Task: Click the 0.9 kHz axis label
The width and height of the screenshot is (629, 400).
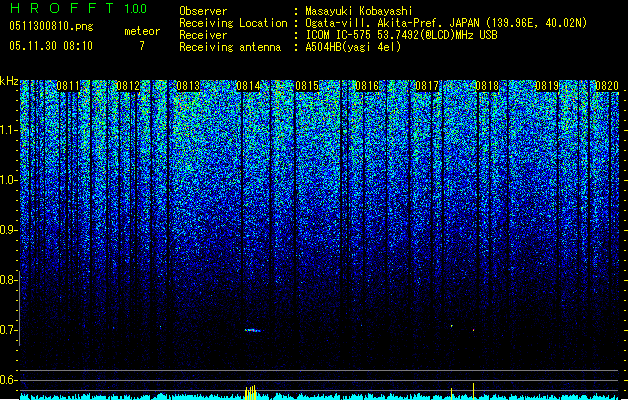Action: 8,230
